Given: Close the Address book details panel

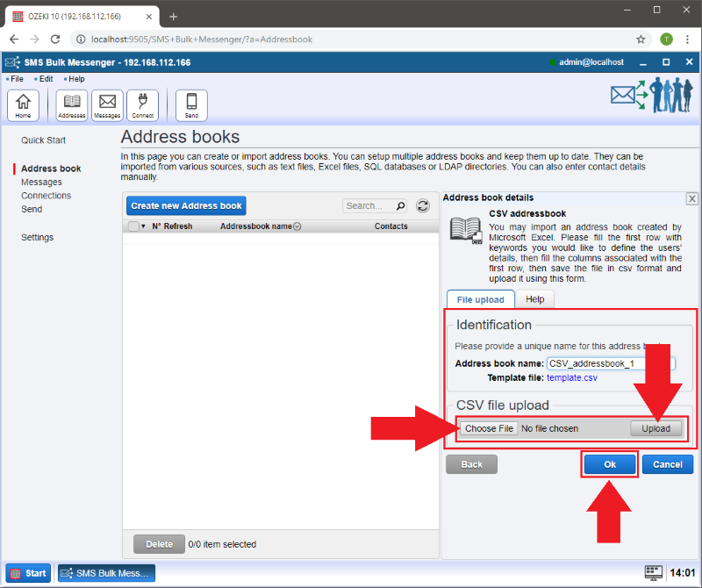Looking at the screenshot, I should 691,199.
